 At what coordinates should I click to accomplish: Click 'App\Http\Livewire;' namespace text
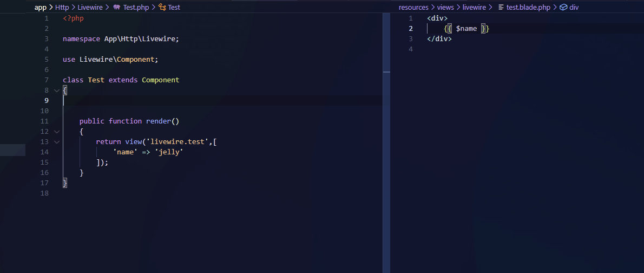coord(142,39)
